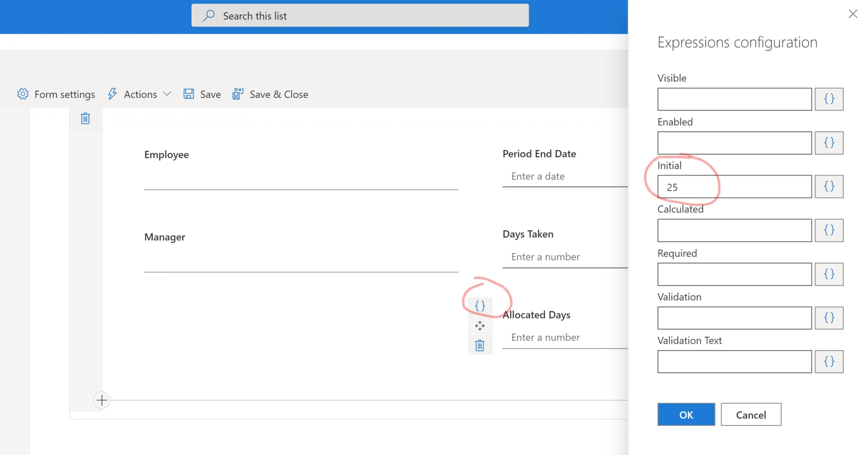The image size is (868, 455).
Task: Click the Search this list box
Action: (360, 15)
